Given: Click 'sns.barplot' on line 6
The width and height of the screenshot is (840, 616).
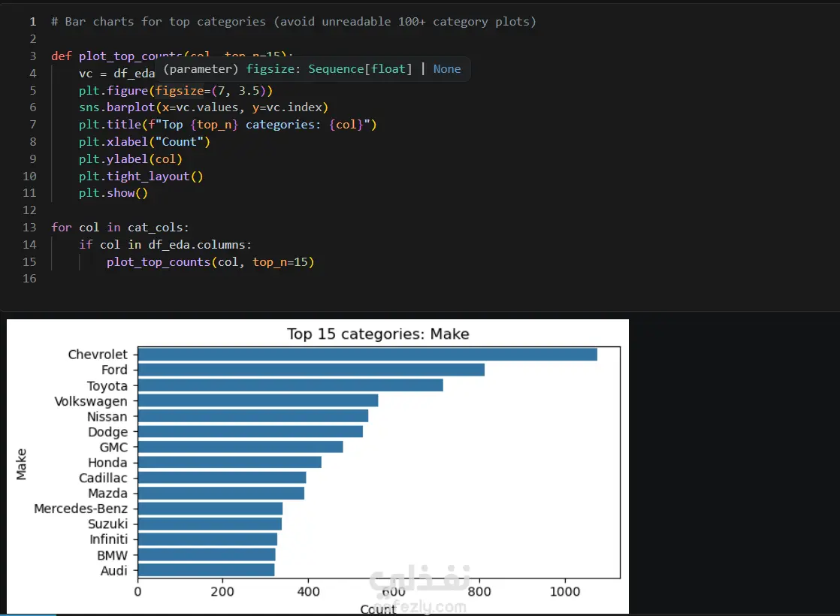Looking at the screenshot, I should [x=116, y=107].
